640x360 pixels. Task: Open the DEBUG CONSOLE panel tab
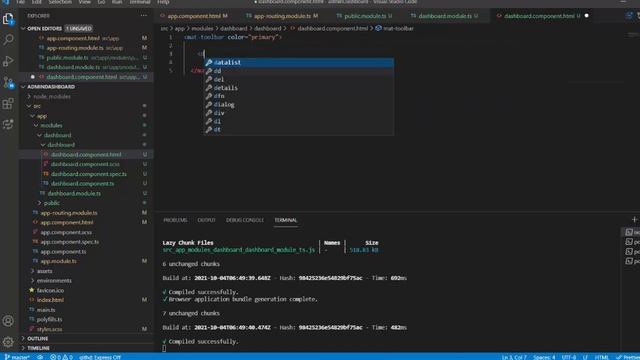click(x=245, y=220)
